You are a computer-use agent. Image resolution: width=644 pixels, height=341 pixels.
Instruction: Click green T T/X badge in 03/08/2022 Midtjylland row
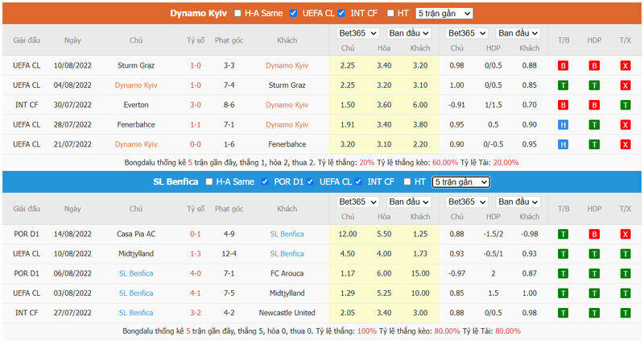(x=625, y=293)
